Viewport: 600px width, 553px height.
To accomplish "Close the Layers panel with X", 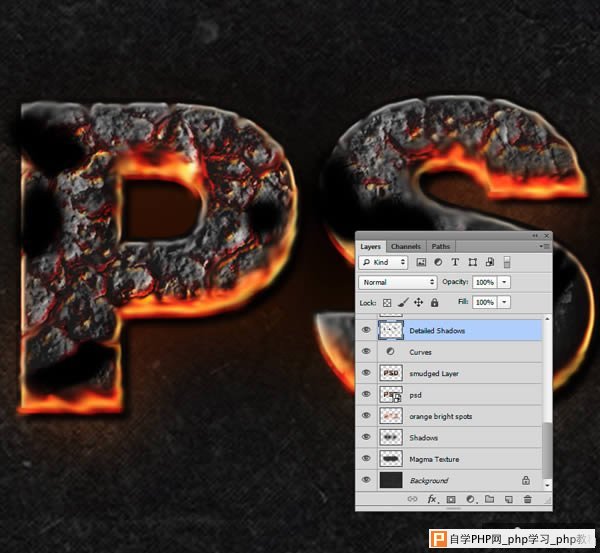I will pos(546,236).
